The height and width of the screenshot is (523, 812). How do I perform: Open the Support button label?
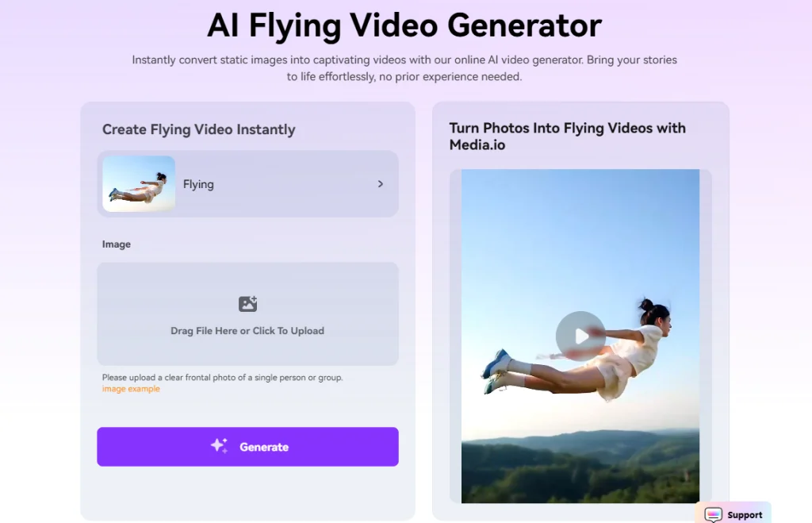(x=745, y=515)
